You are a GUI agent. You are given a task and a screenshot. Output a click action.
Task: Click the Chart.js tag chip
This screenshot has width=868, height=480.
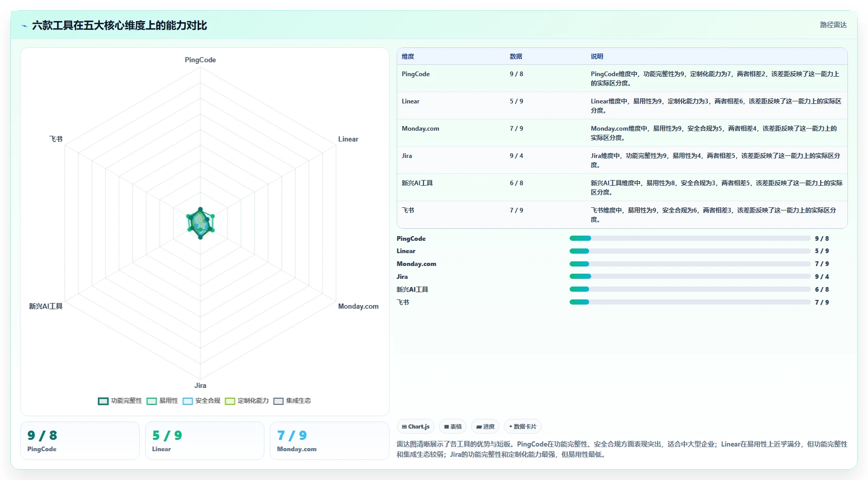(x=416, y=426)
